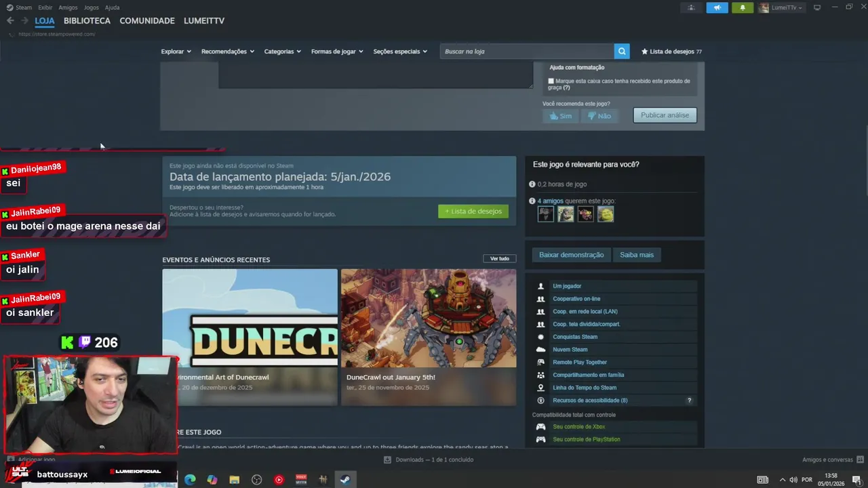Viewport: 868px width, 488px height.
Task: Open the family view icon
Action: [691, 7]
